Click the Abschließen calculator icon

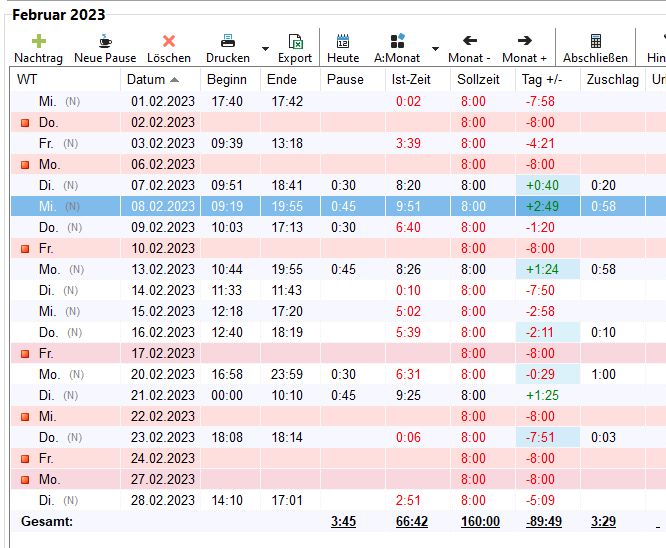click(595, 42)
